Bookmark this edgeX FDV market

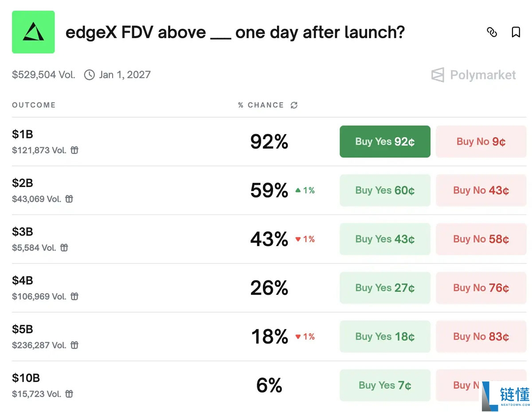point(516,32)
